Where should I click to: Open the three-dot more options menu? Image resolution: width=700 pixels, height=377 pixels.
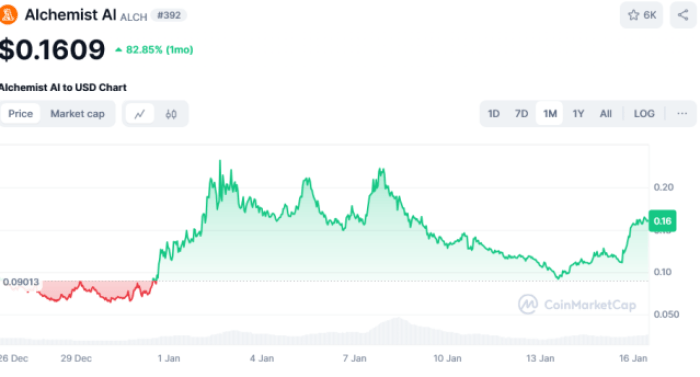682,113
